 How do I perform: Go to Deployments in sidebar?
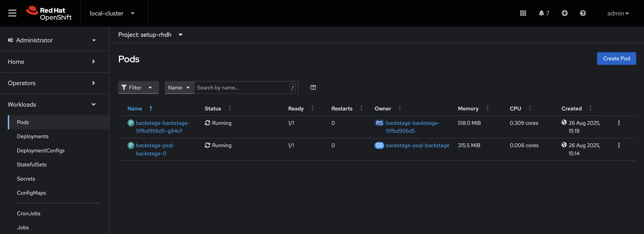pos(33,137)
